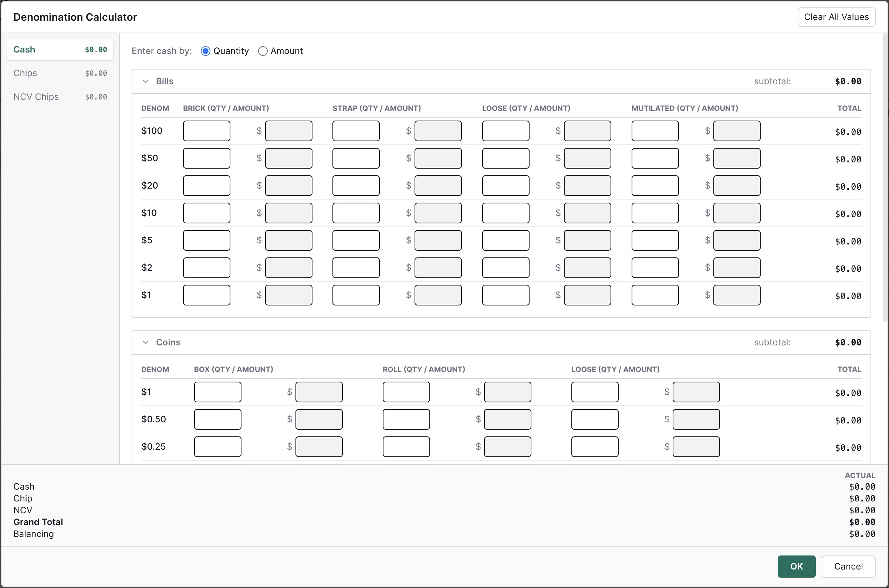Click the $20 Brick quantity field
The height and width of the screenshot is (588, 889).
pos(207,186)
